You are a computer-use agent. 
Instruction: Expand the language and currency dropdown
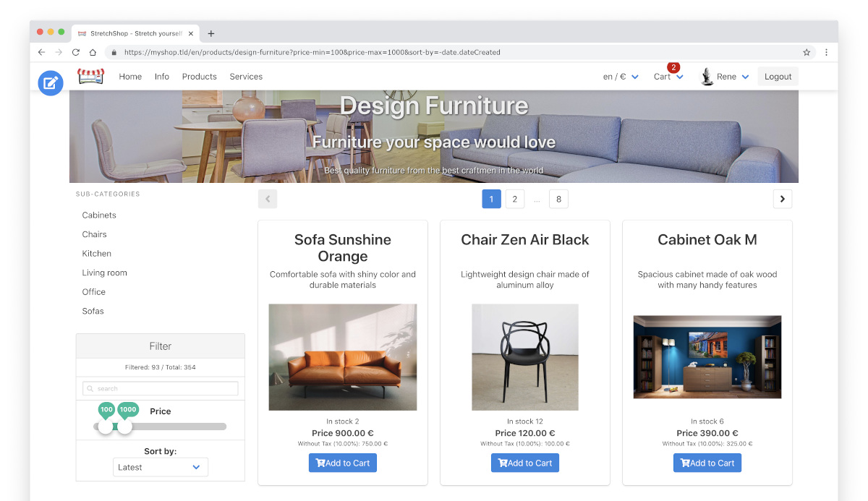[x=621, y=77]
